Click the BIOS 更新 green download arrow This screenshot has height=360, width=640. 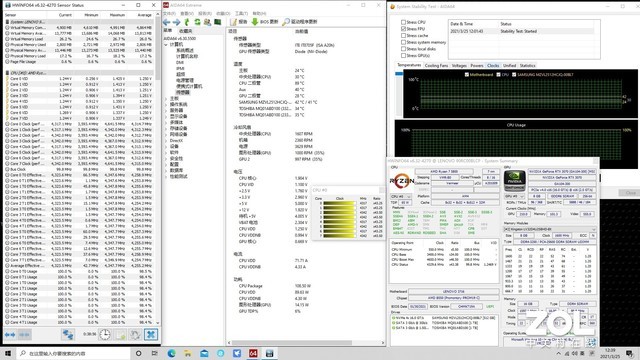tap(255, 22)
